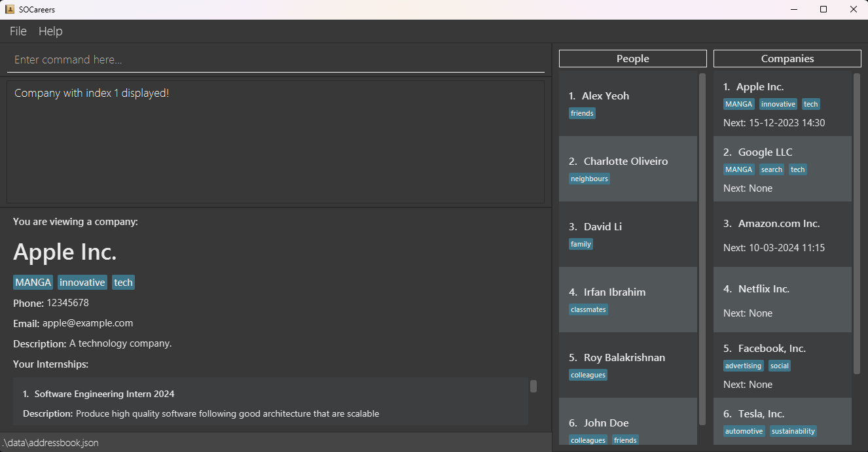This screenshot has height=452, width=868.
Task: Select Google LLC in the Companies list
Action: (x=782, y=169)
